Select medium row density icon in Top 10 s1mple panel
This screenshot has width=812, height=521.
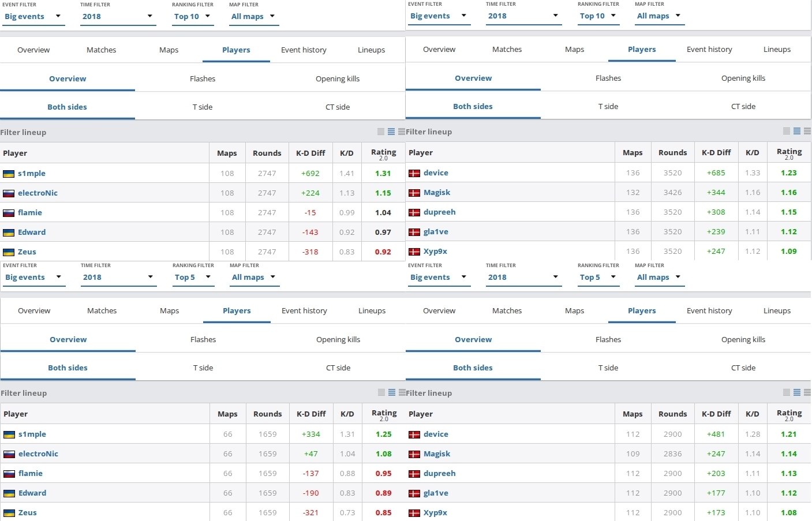coord(391,132)
